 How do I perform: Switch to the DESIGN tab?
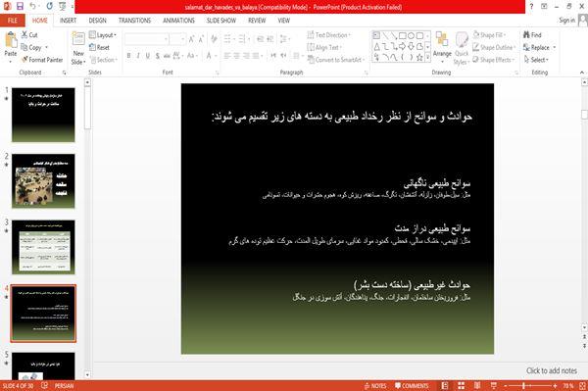coord(97,21)
